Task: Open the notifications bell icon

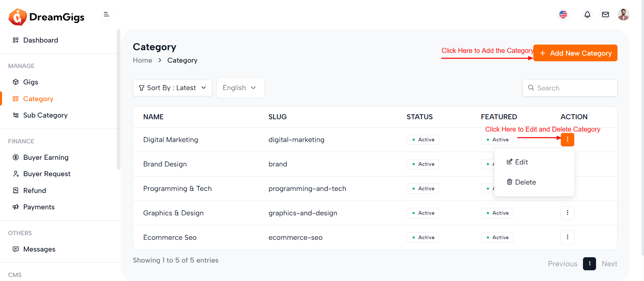Action: click(587, 15)
